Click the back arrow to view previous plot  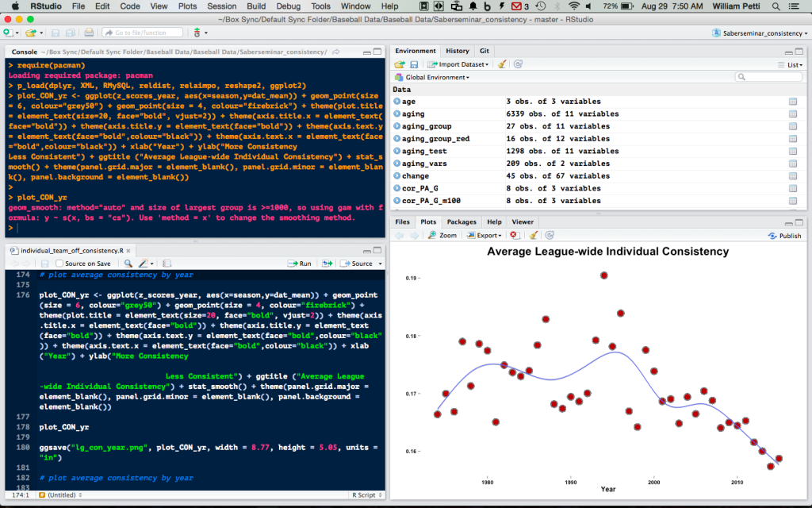click(401, 235)
